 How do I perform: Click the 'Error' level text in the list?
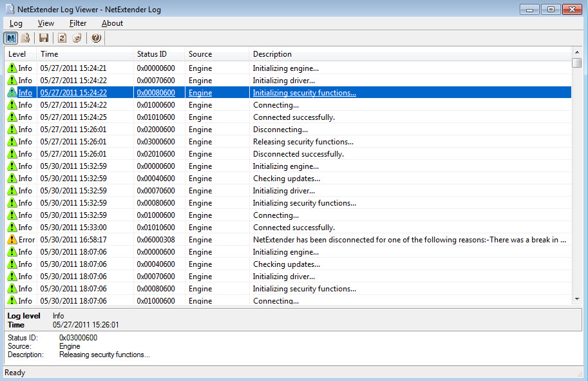point(26,239)
